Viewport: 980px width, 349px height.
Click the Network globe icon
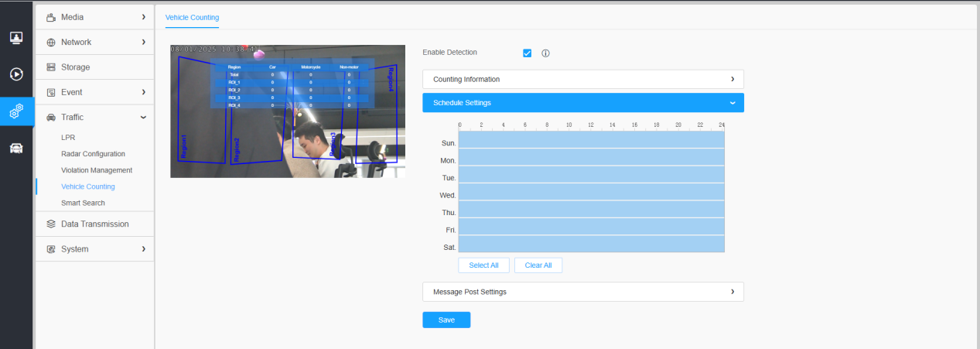[x=51, y=42]
